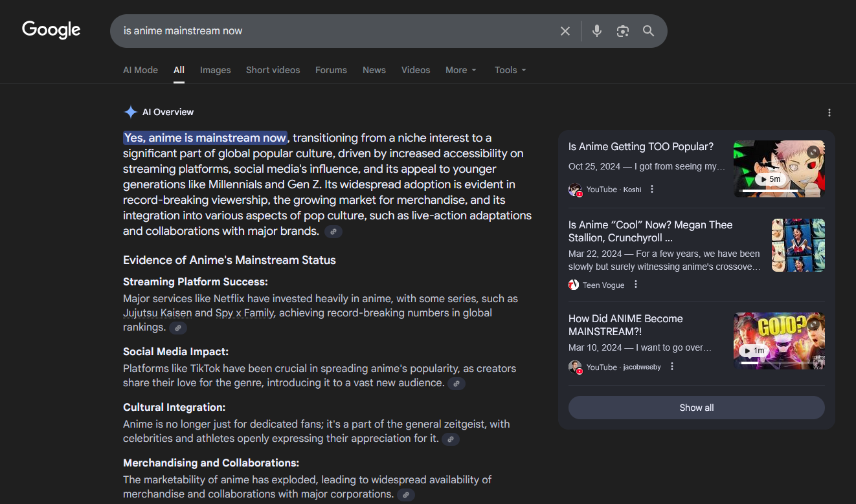Open the Jujutsu Kaisen link

[x=157, y=313]
